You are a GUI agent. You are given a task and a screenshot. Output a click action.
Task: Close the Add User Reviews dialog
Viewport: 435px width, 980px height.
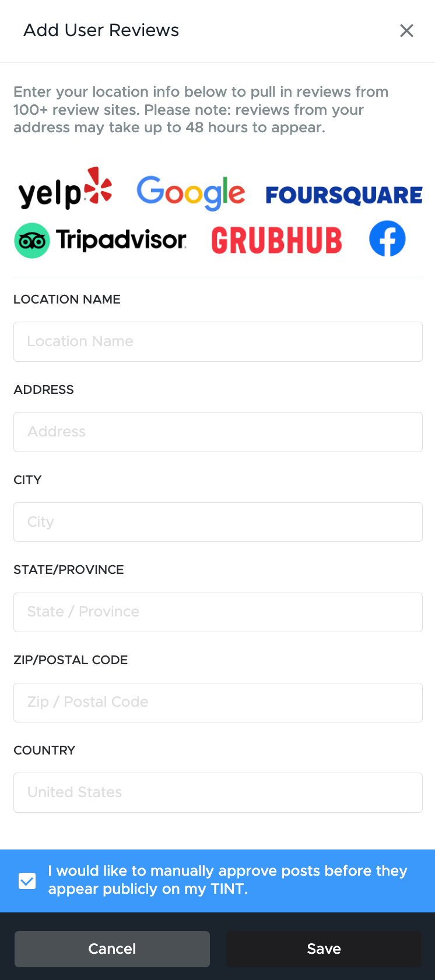[406, 30]
